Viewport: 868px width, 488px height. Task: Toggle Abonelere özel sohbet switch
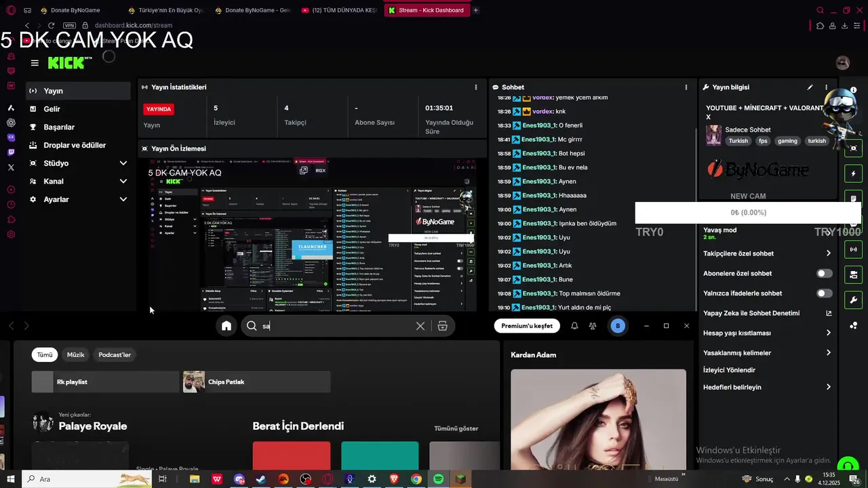(x=824, y=273)
